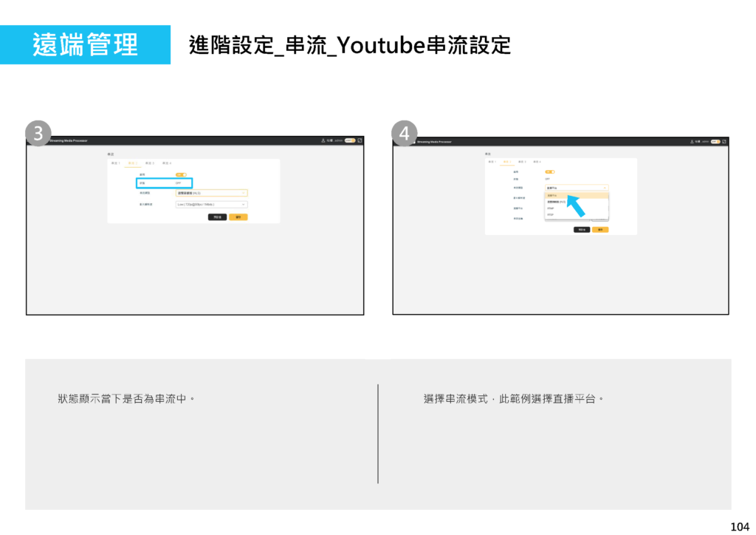
Task: Open the streaming mode HLS dropdown in panel 3
Action: (x=211, y=193)
